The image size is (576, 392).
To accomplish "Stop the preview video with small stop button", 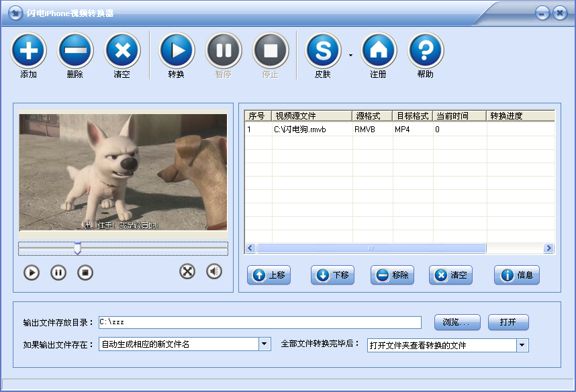I will point(85,273).
